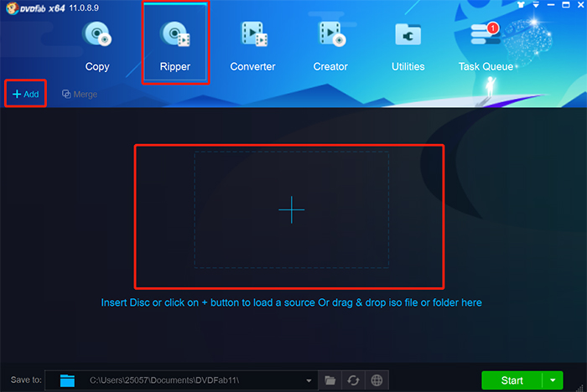Viewport: 587px width, 392px height.
Task: Open the skin shirt icon in title bar
Action: [521, 4]
